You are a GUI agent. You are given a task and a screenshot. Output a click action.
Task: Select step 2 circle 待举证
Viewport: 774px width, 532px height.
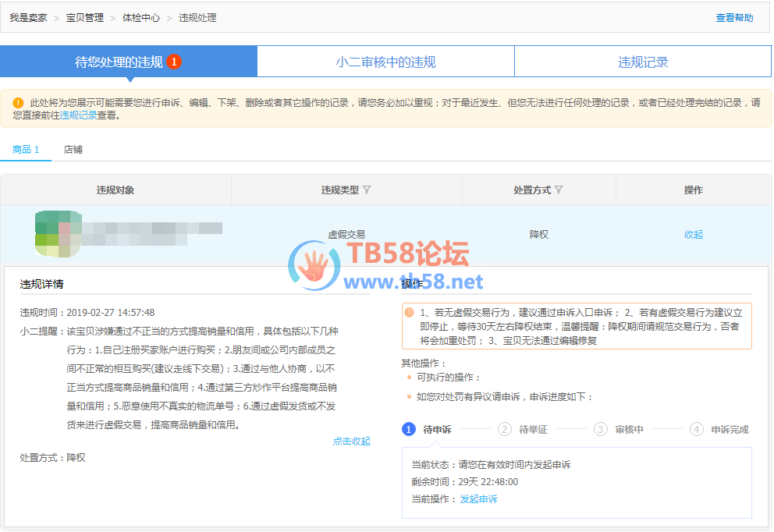(505, 429)
